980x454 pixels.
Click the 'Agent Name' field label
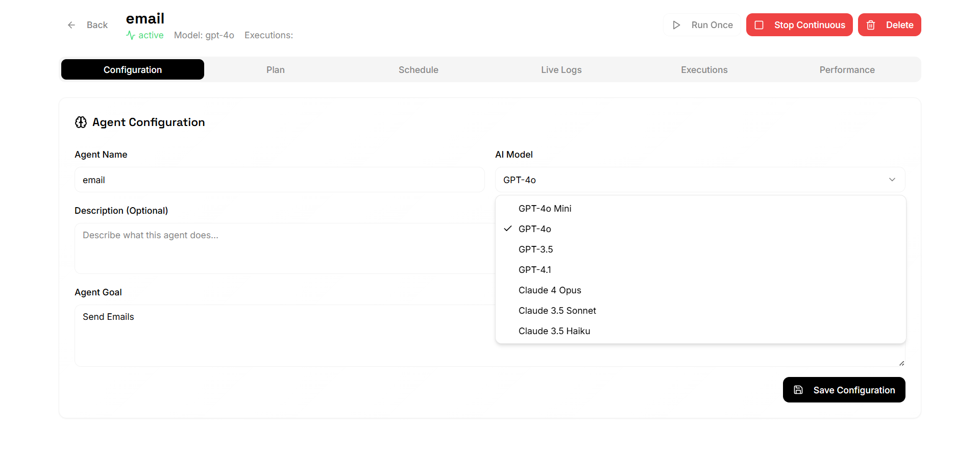point(101,155)
